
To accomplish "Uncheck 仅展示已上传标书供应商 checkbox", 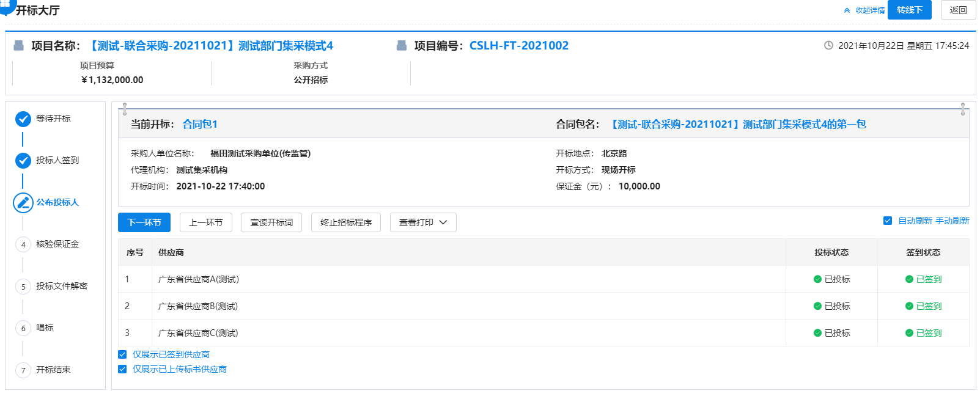I will [x=122, y=369].
